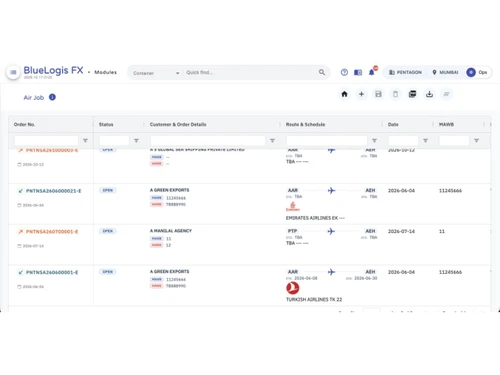Open the Status filter funnel
500x375 pixels.
(x=136, y=141)
